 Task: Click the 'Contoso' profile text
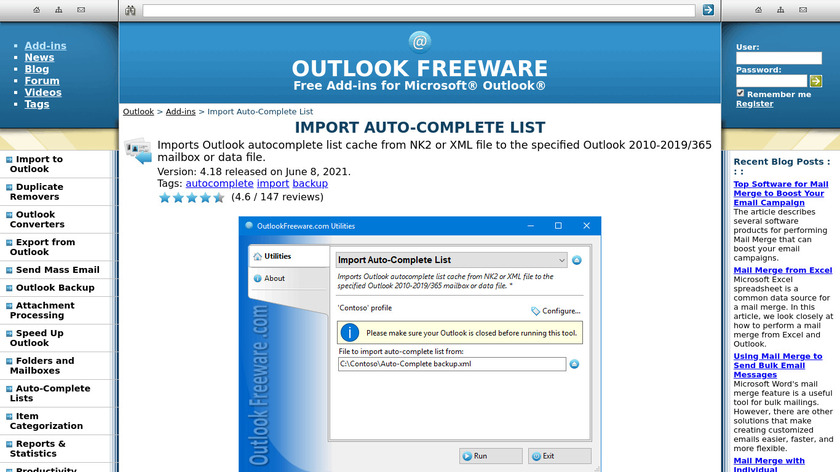click(x=365, y=308)
